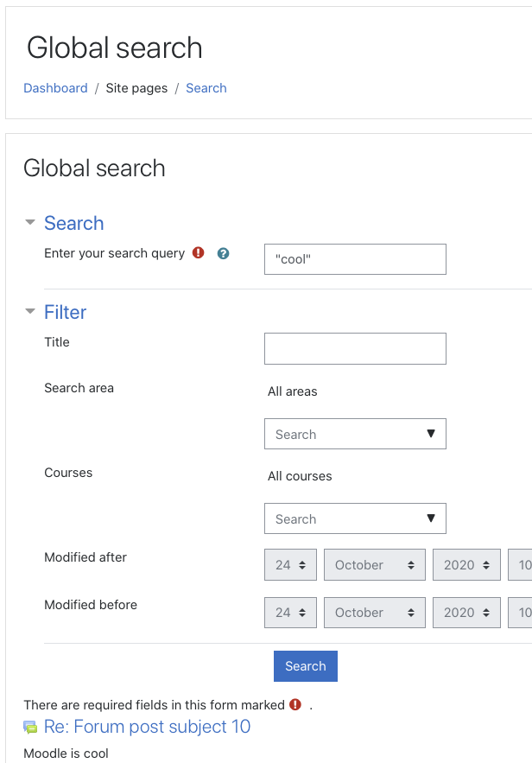Select Modified after day dropdown

coord(290,565)
